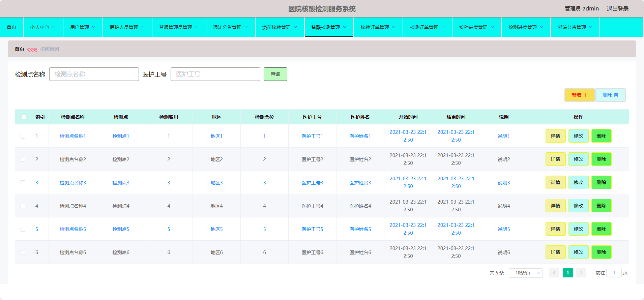Click the 前往 page number input
The height and width of the screenshot is (300, 644).
[x=614, y=273]
